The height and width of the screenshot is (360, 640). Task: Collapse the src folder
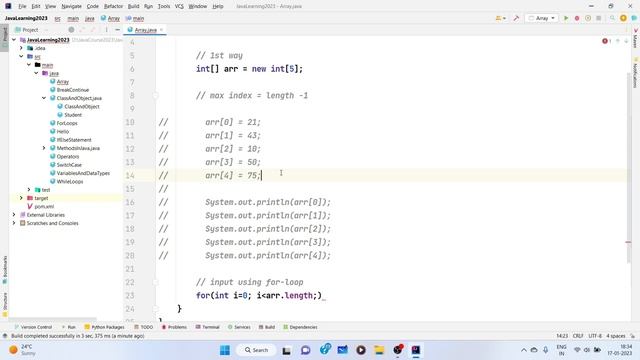21,56
